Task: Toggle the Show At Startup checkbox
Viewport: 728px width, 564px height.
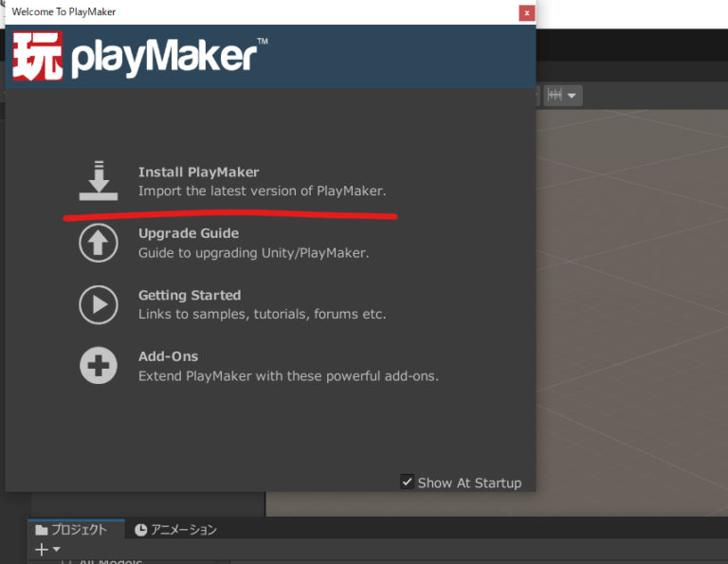Action: 407,482
